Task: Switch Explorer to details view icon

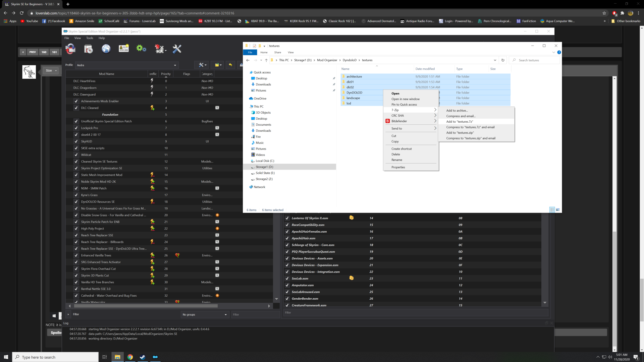Action: point(552,210)
